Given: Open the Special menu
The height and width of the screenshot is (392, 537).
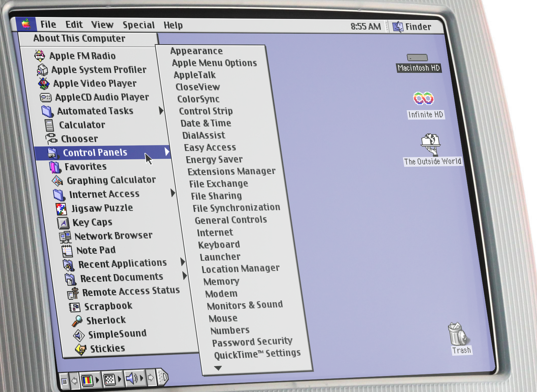Looking at the screenshot, I should [x=139, y=25].
